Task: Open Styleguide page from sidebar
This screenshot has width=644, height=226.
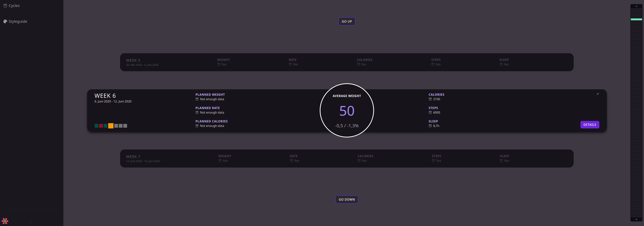Action: coord(18,21)
